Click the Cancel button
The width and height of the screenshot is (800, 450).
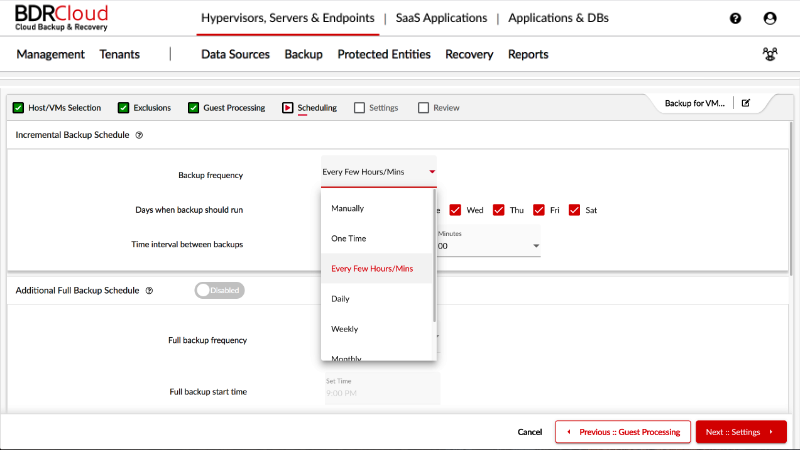tap(530, 432)
